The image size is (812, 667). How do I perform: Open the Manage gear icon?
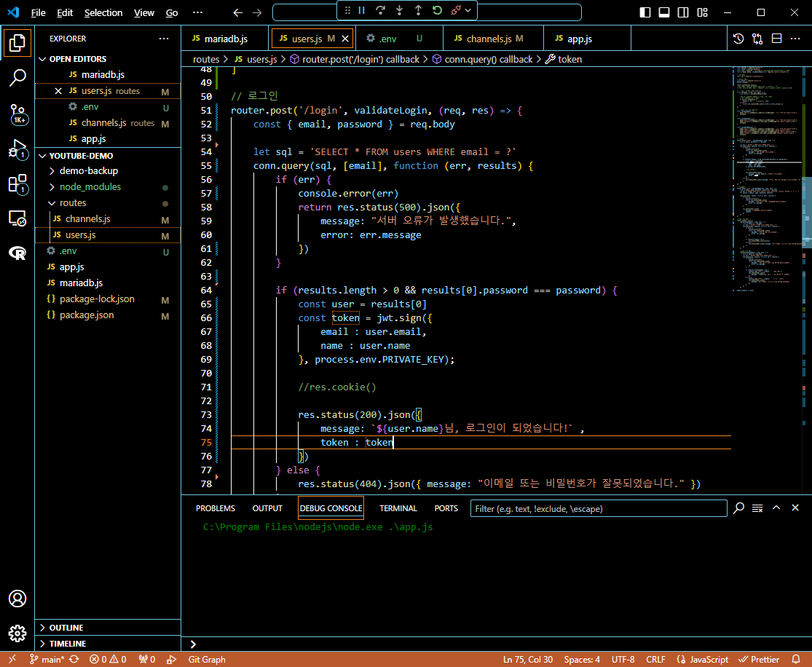(x=17, y=633)
